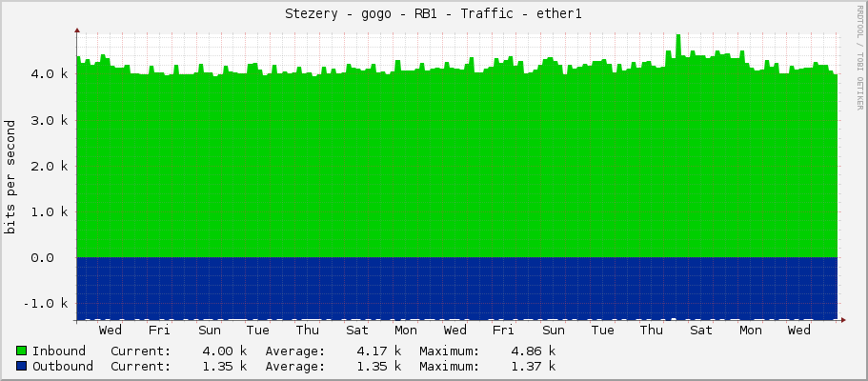The image size is (868, 381).
Task: Click the '4.0 k' y-axis tick label
Action: point(49,73)
